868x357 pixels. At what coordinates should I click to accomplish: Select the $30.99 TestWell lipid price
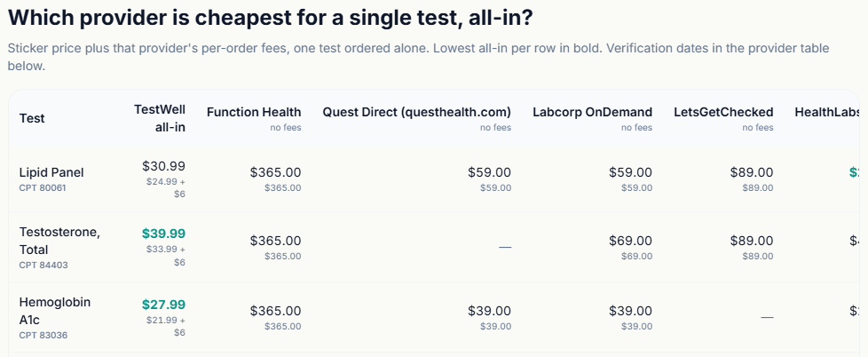click(x=163, y=166)
